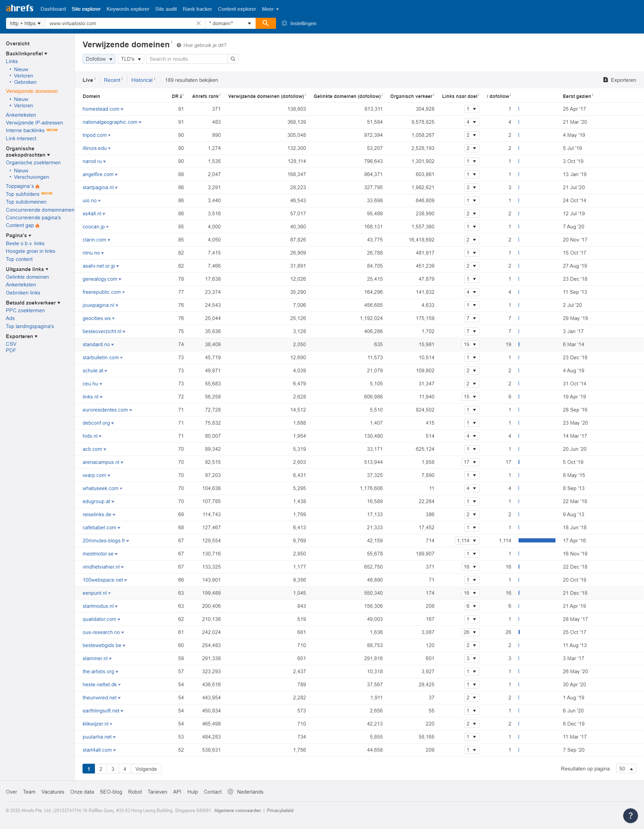Screen dimensions: 644x829
Task: Expand the homestead.com domain arrow
Action: (122, 109)
